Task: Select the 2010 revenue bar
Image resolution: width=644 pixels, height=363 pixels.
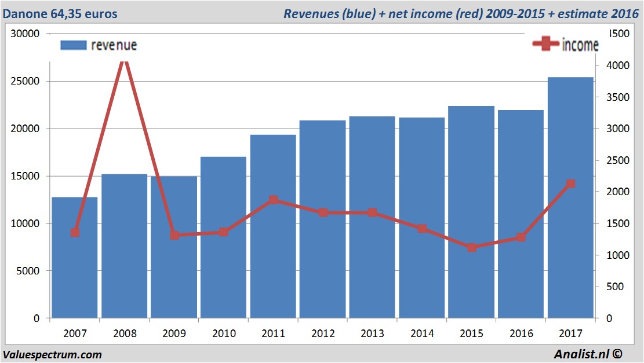Action: 223,237
